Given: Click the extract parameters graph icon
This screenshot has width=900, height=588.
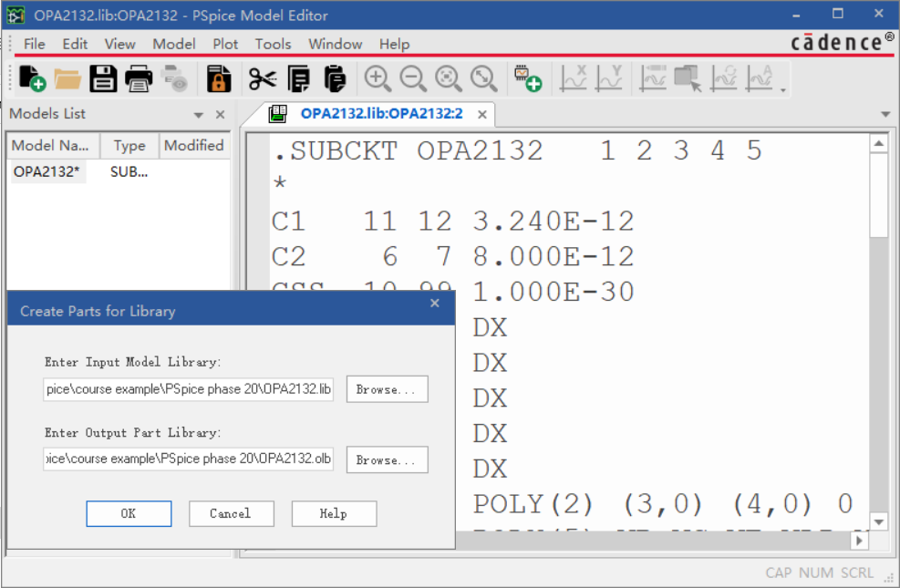Looking at the screenshot, I should pyautogui.click(x=760, y=78).
